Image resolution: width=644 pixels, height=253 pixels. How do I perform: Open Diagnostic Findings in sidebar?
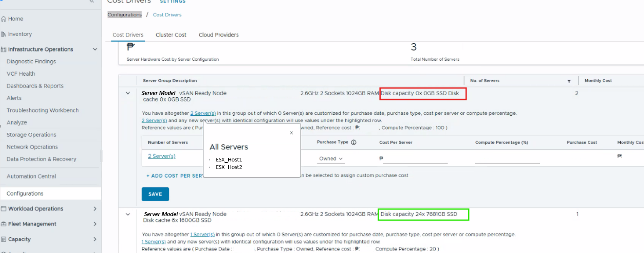point(31,62)
